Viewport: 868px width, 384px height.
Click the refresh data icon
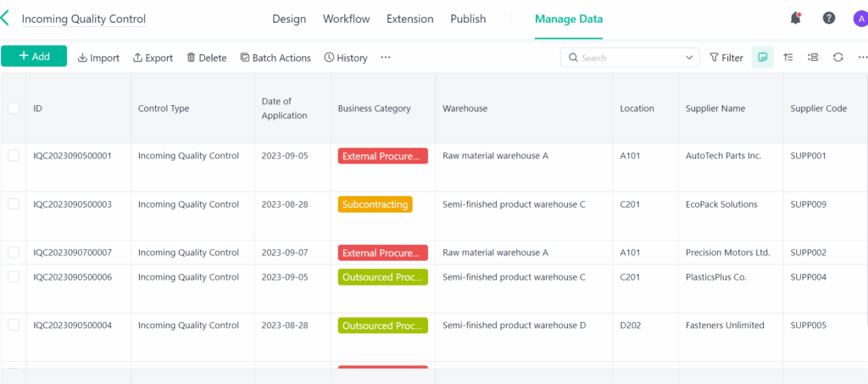pyautogui.click(x=837, y=58)
